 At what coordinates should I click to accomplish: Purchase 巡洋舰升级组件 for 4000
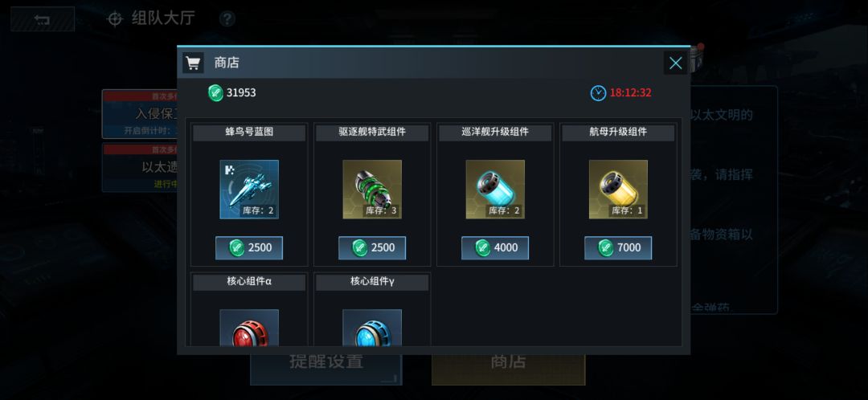pos(495,248)
